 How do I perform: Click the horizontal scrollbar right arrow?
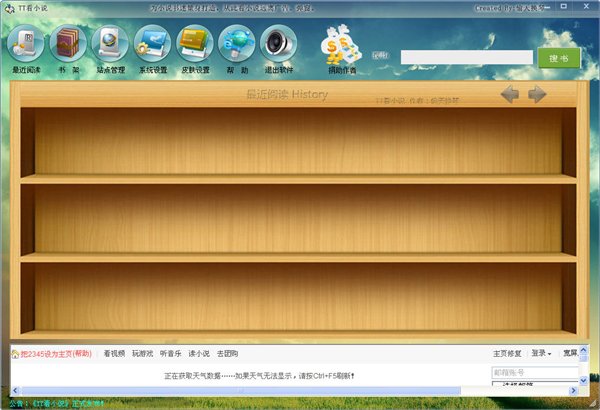click(573, 390)
